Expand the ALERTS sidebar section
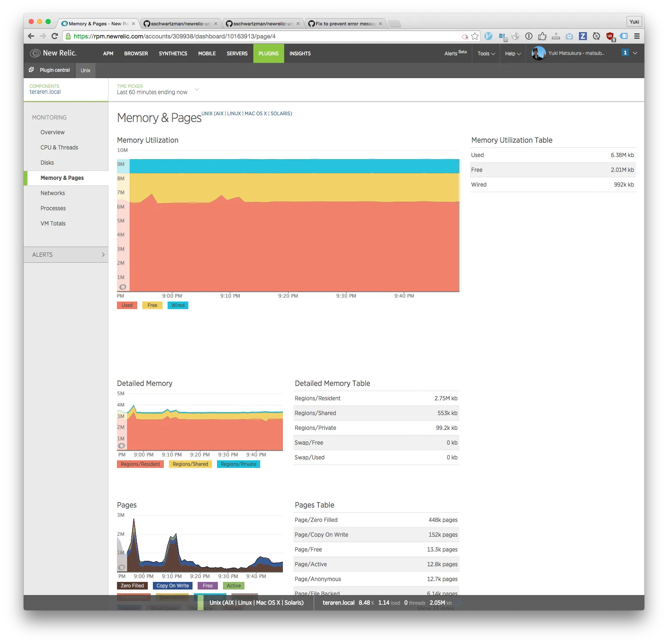668x644 pixels. [66, 255]
